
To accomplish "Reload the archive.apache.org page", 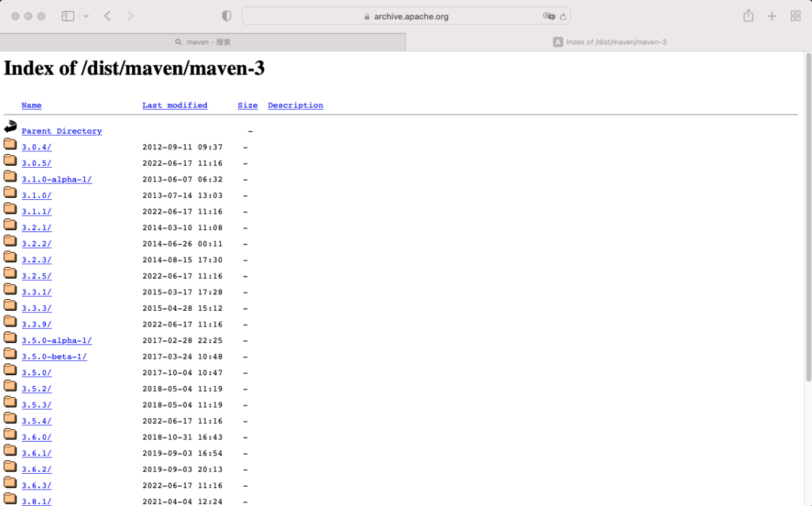I will coord(563,16).
